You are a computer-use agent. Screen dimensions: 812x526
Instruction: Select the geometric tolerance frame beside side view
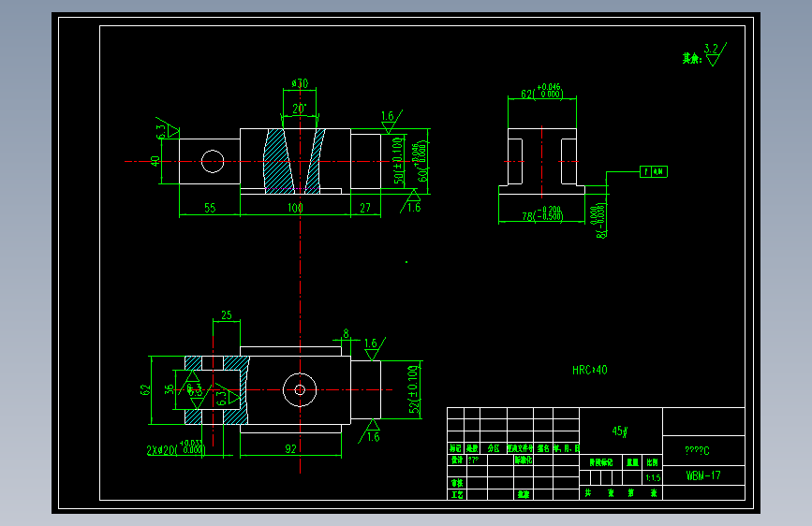point(654,171)
